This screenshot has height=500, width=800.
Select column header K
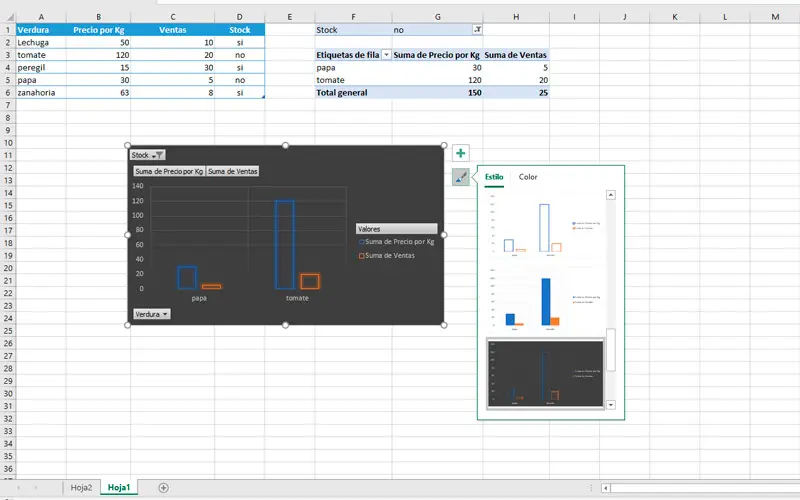point(674,17)
